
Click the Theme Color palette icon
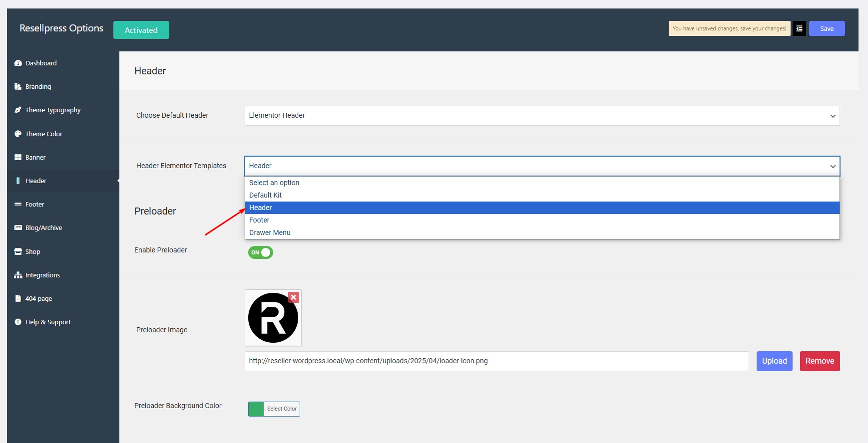[x=18, y=134]
